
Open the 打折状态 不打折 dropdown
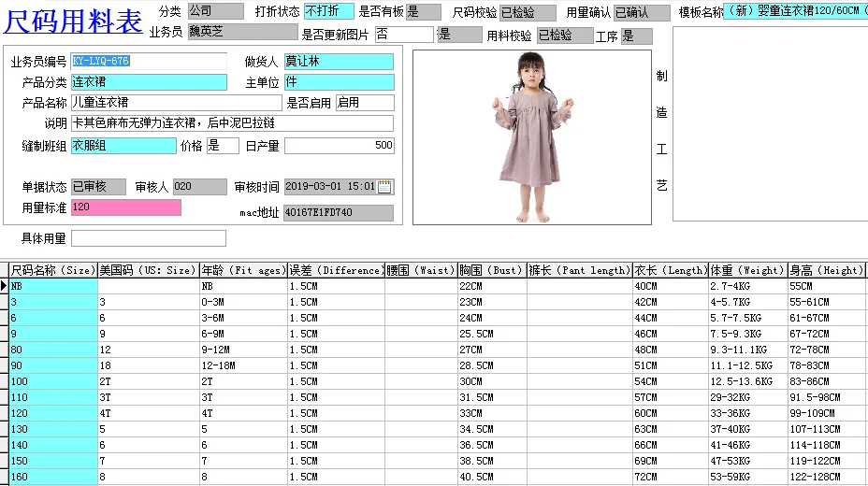coord(329,11)
